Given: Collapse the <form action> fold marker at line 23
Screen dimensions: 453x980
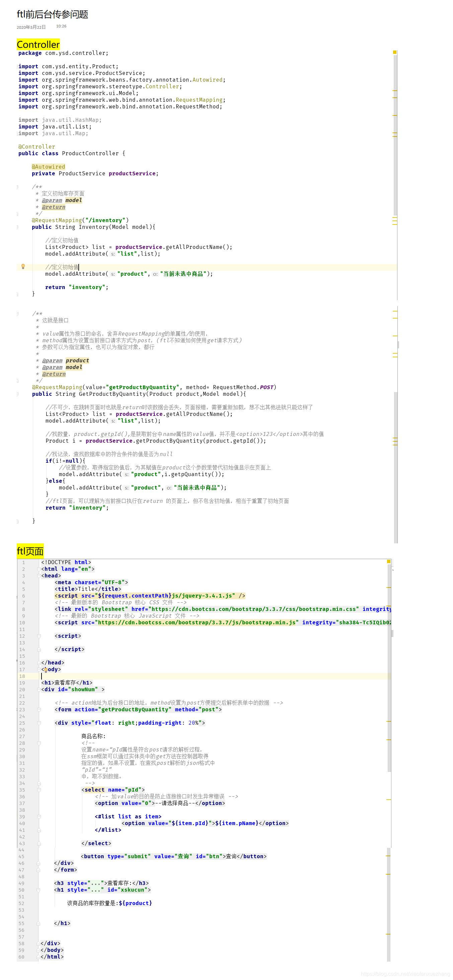Looking at the screenshot, I should [39, 710].
